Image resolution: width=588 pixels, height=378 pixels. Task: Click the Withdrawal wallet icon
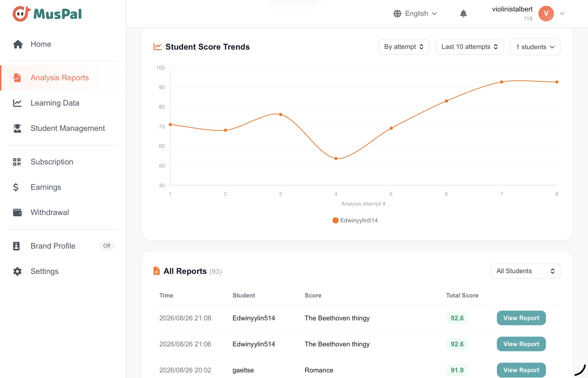pyautogui.click(x=17, y=212)
